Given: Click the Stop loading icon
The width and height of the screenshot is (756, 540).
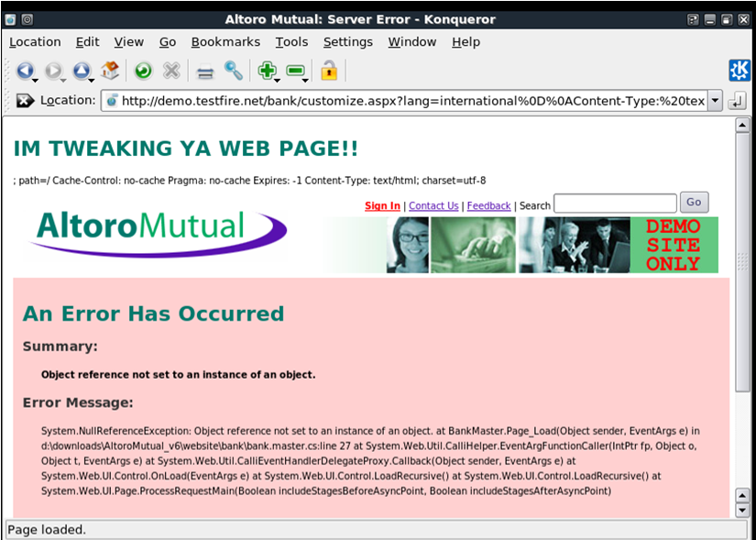Looking at the screenshot, I should pyautogui.click(x=171, y=71).
